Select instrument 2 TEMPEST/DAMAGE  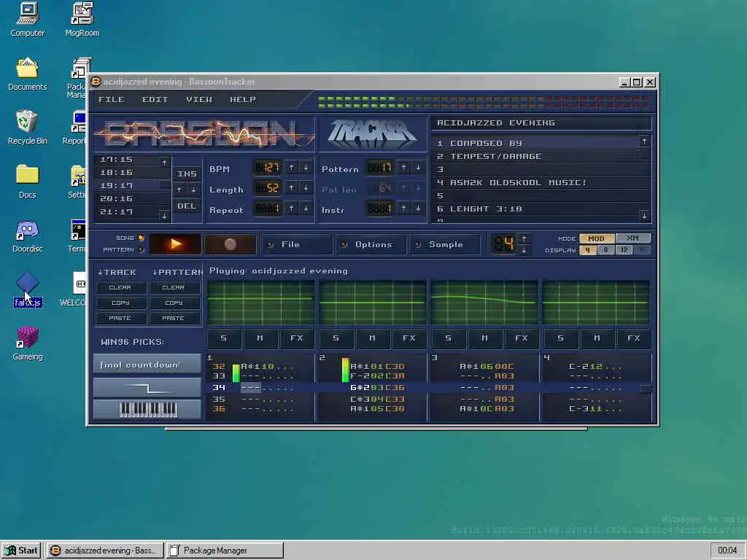[x=536, y=156]
